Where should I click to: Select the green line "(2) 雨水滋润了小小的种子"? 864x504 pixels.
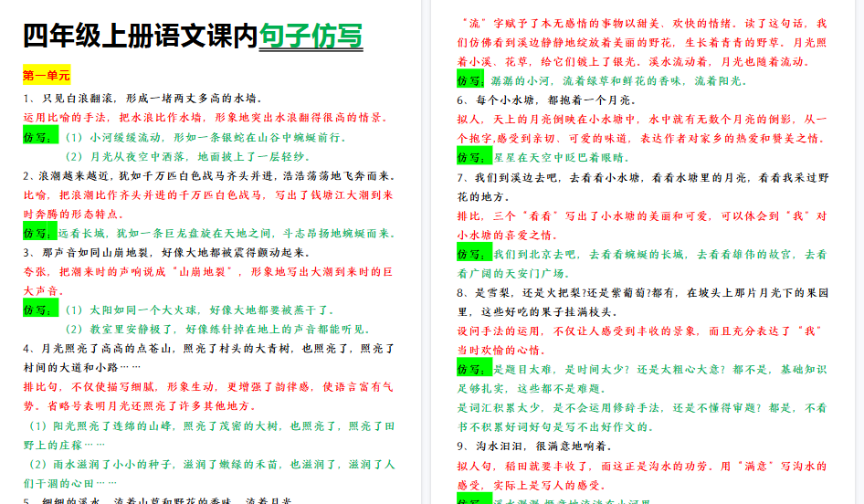[212, 465]
